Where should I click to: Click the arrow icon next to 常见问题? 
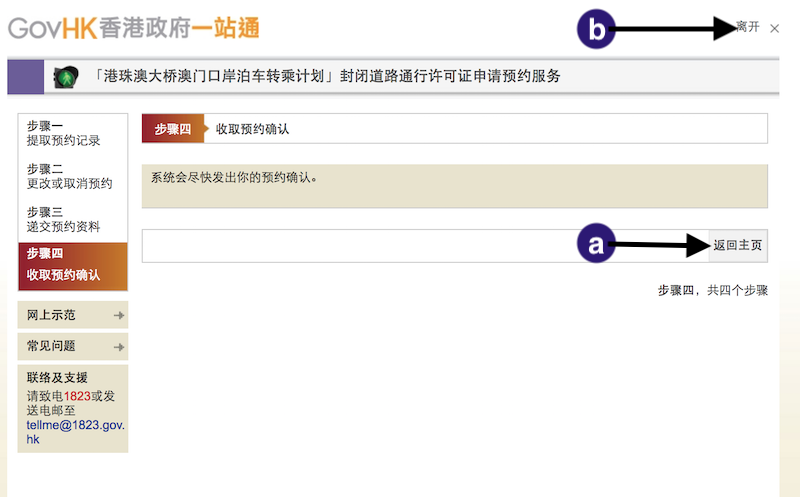[x=119, y=347]
